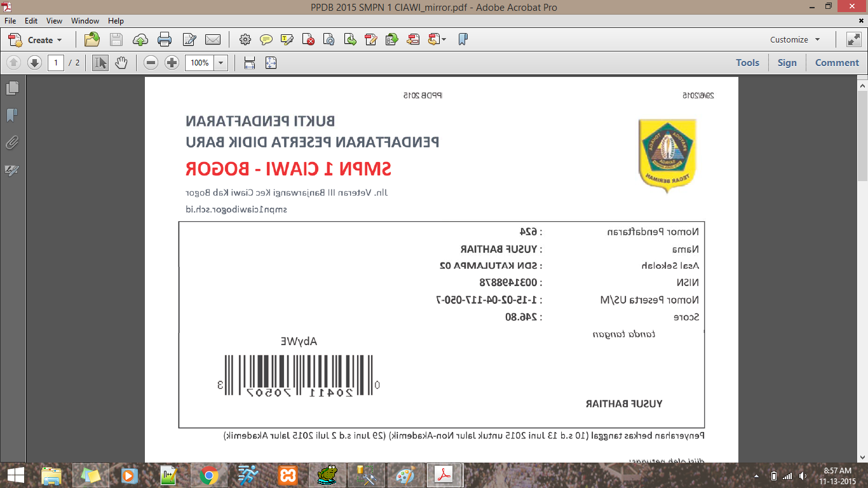Print the document with the printer icon

[165, 39]
